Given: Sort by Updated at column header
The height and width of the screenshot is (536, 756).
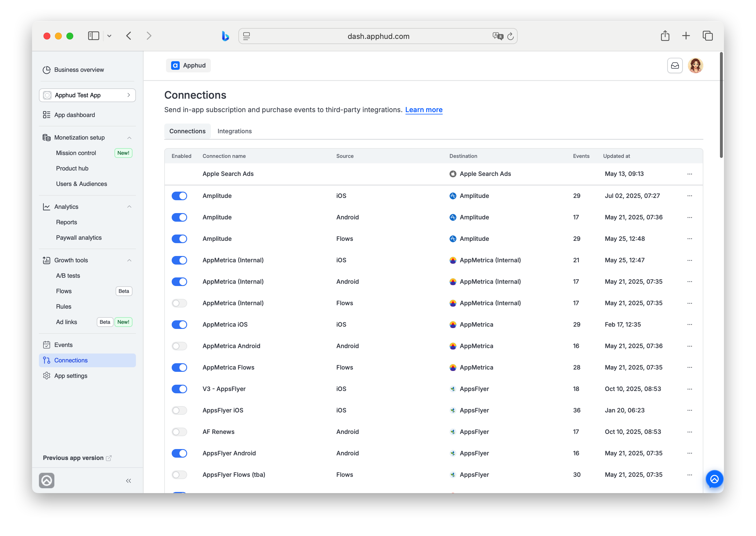Looking at the screenshot, I should click(616, 156).
